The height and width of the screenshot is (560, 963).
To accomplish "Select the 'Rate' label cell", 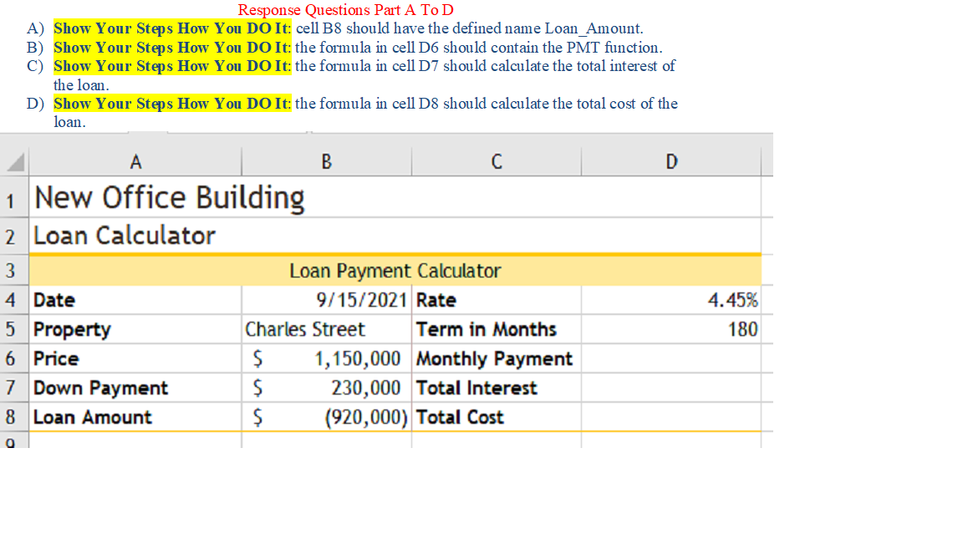I will 497,300.
